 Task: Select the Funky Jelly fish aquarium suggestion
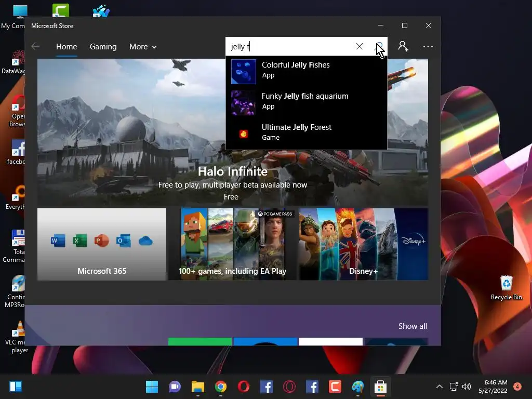point(307,102)
